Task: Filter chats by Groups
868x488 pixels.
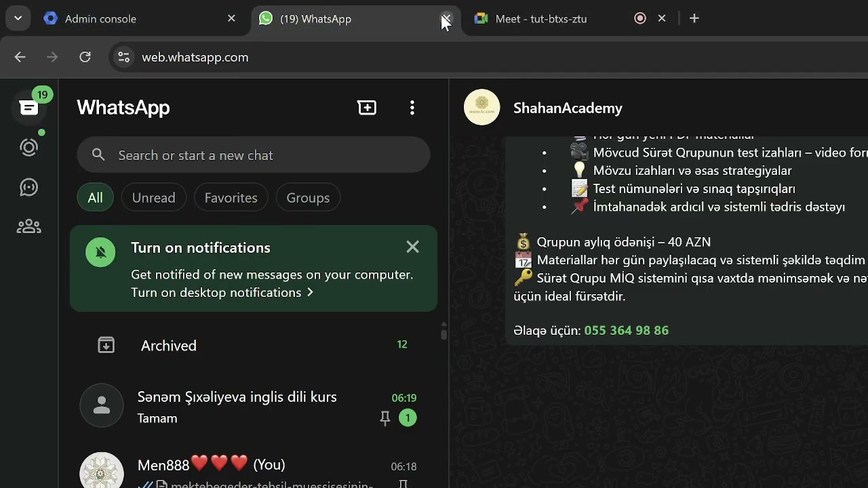Action: 308,198
